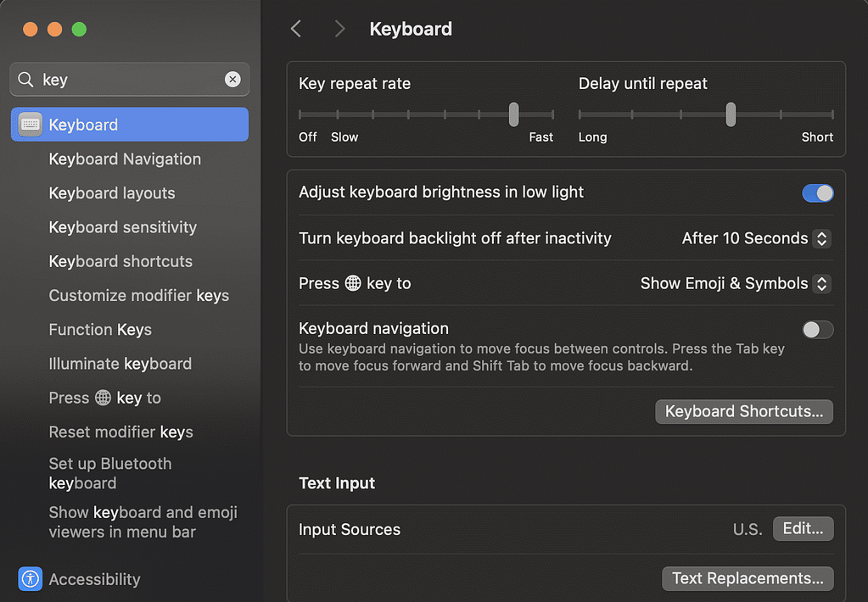
Task: Disable Adjust keyboard brightness in low light
Action: [817, 192]
